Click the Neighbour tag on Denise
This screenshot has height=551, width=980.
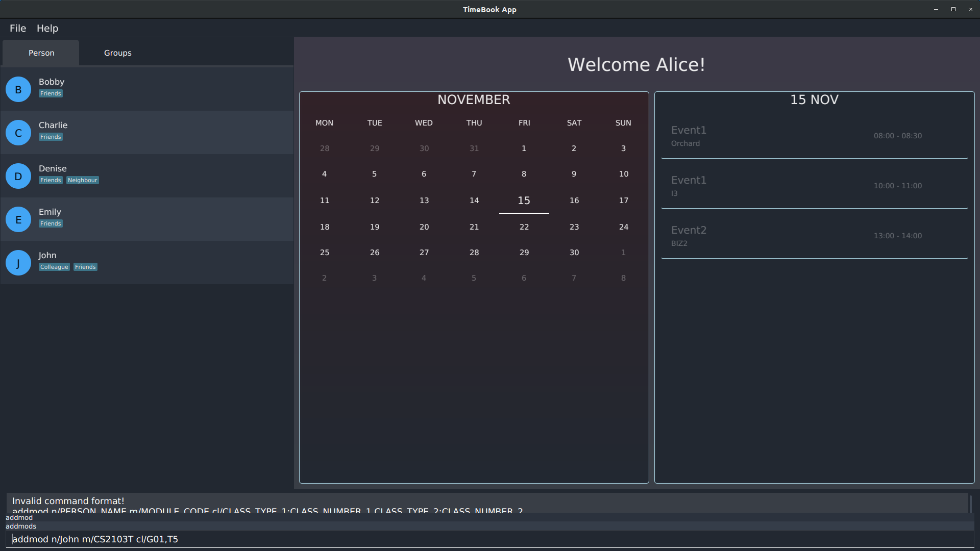click(82, 180)
